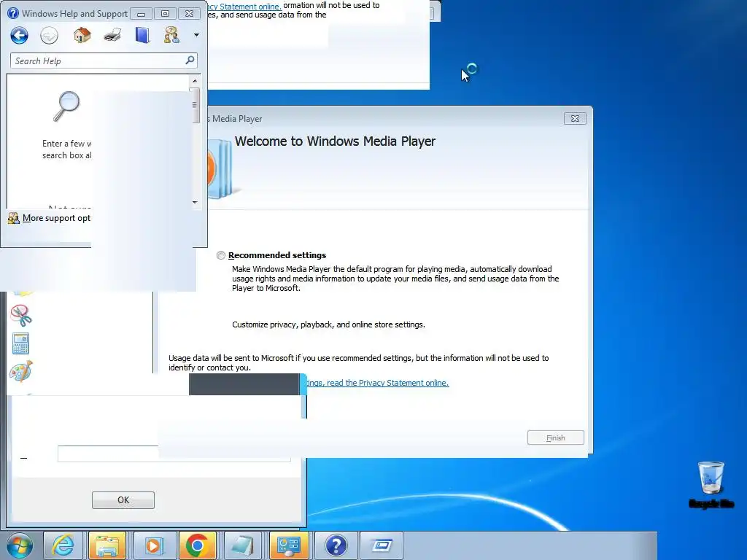Open Notepad taskbar icon
Screen dimensions: 747x560
coord(243,545)
